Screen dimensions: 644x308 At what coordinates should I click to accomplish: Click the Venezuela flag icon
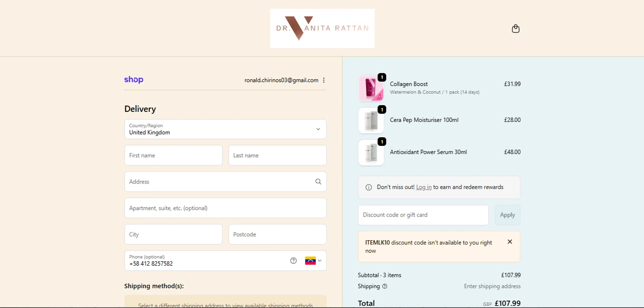[310, 260]
